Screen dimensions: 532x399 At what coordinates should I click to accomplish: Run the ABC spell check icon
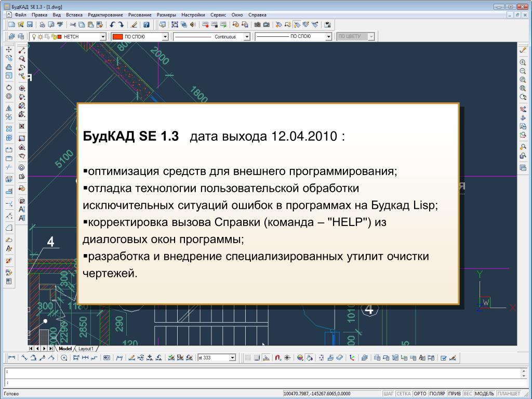[60, 24]
